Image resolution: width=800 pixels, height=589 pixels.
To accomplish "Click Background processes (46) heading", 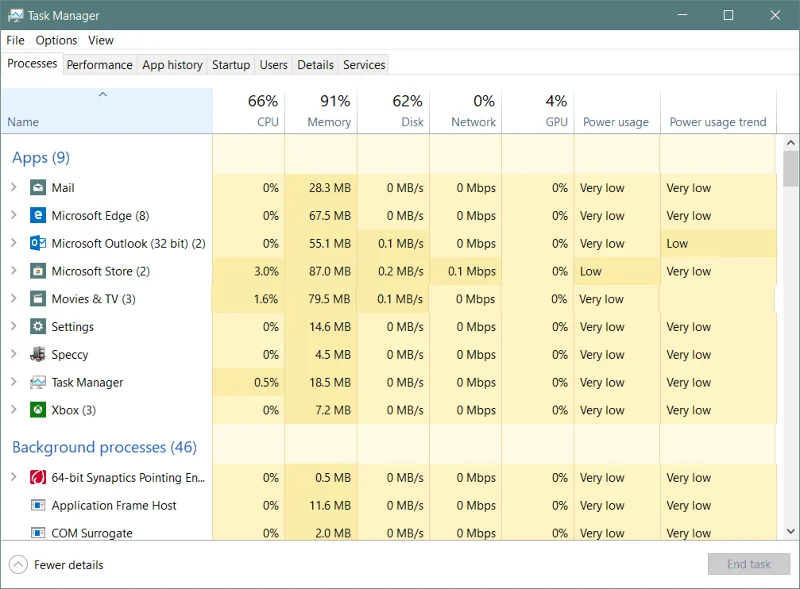I will 104,447.
